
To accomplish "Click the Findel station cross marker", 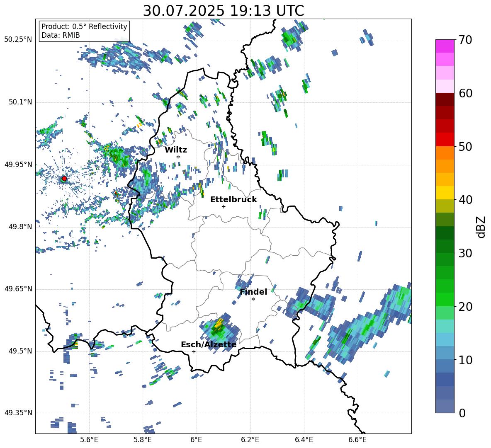I will (253, 299).
